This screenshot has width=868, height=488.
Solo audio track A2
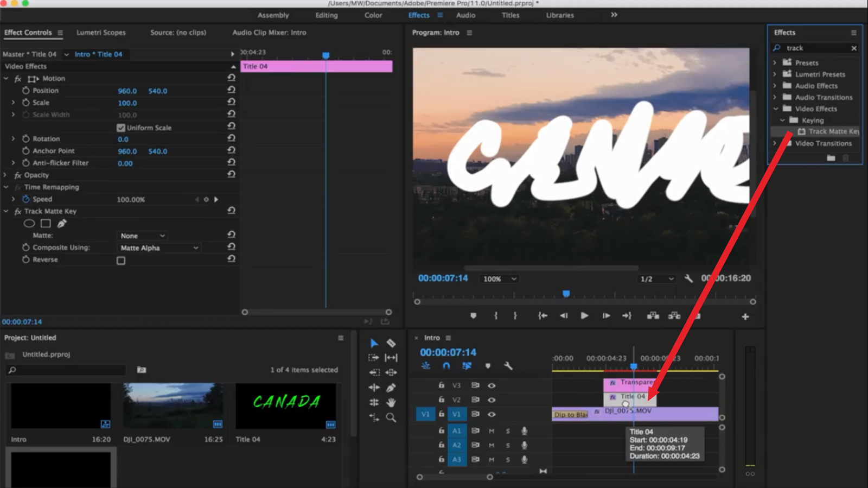point(508,445)
